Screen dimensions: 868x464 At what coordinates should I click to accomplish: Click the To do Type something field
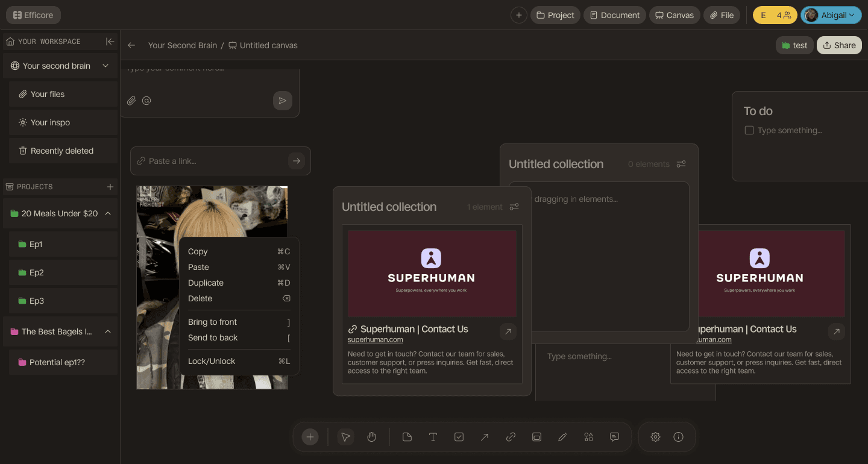(x=790, y=130)
